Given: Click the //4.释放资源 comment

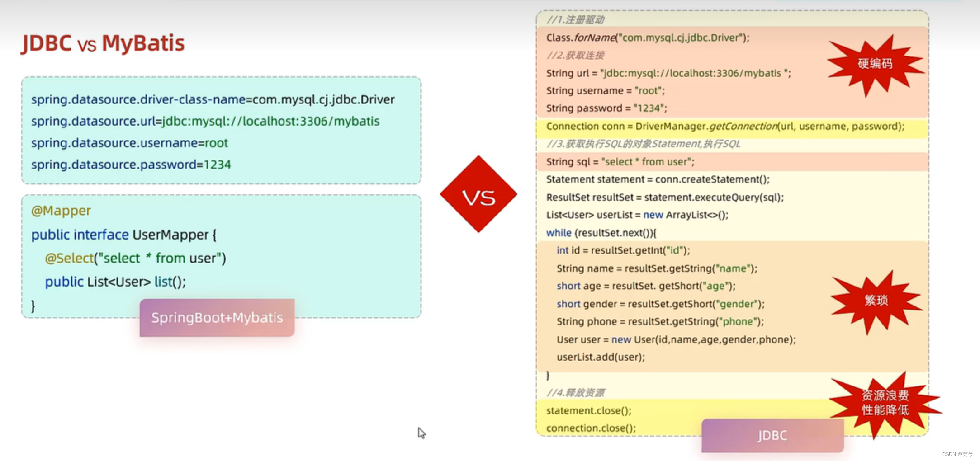Looking at the screenshot, I should pos(575,392).
